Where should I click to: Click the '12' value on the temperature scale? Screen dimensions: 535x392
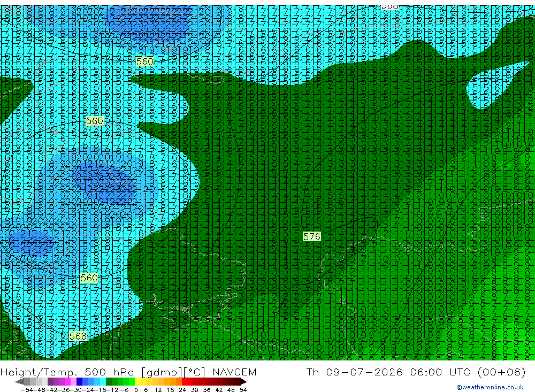click(x=158, y=390)
